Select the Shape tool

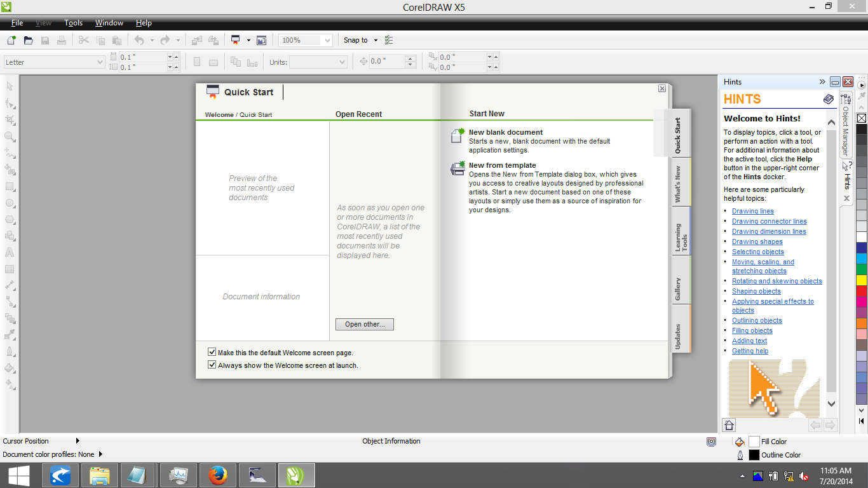pos(10,103)
